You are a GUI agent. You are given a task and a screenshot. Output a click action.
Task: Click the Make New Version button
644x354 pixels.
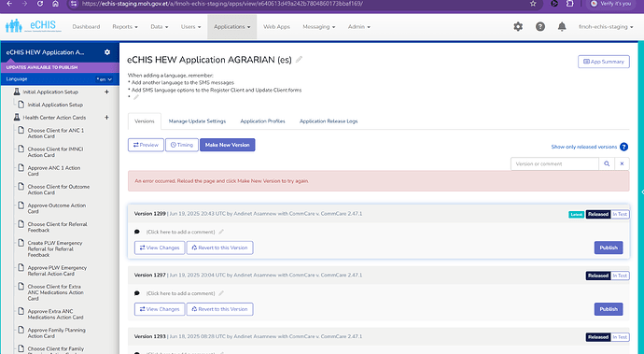click(228, 145)
